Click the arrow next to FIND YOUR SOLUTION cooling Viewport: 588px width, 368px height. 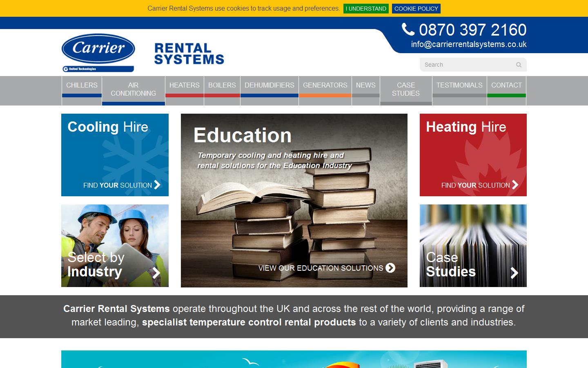(x=157, y=185)
